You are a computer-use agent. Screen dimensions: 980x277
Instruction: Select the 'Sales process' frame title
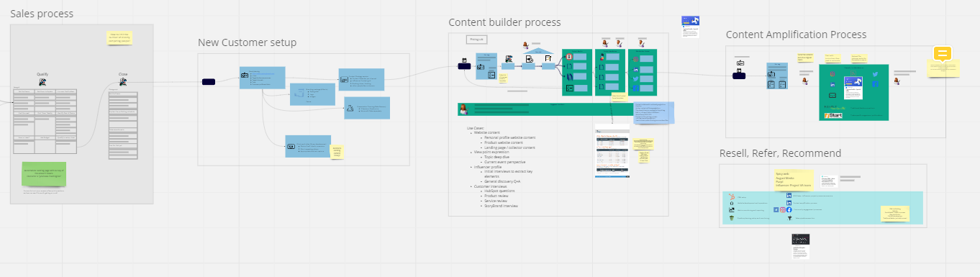point(42,14)
